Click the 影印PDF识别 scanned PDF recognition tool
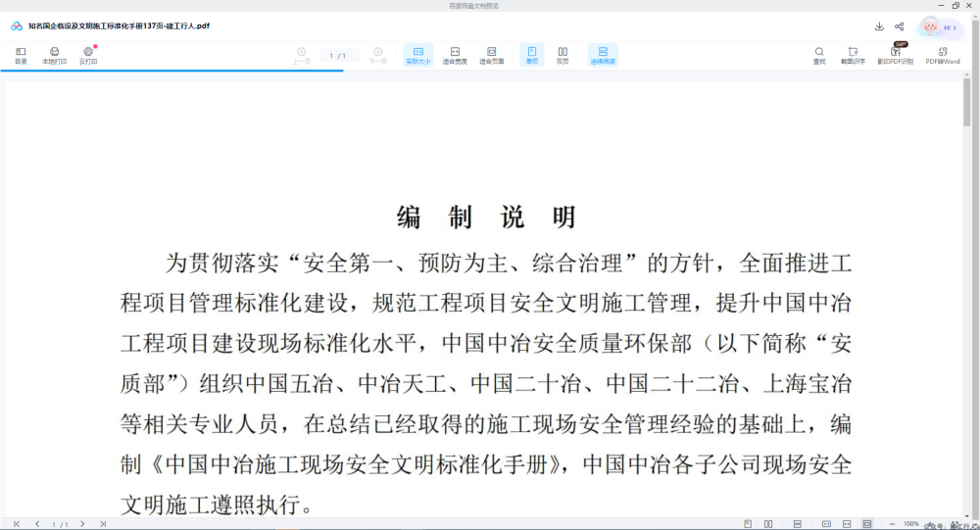The width and height of the screenshot is (980, 530). [895, 55]
